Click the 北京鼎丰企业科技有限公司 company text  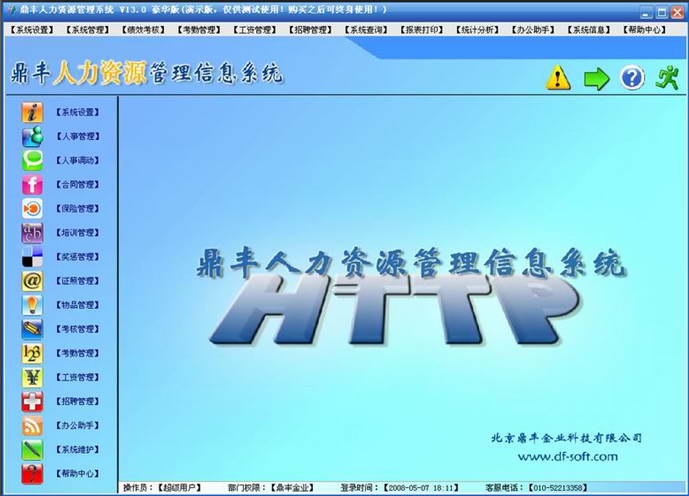tap(566, 438)
